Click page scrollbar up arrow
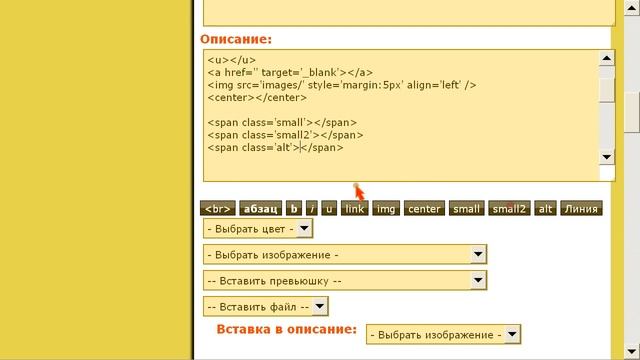Image resolution: width=640 pixels, height=360 pixels. [632, 8]
